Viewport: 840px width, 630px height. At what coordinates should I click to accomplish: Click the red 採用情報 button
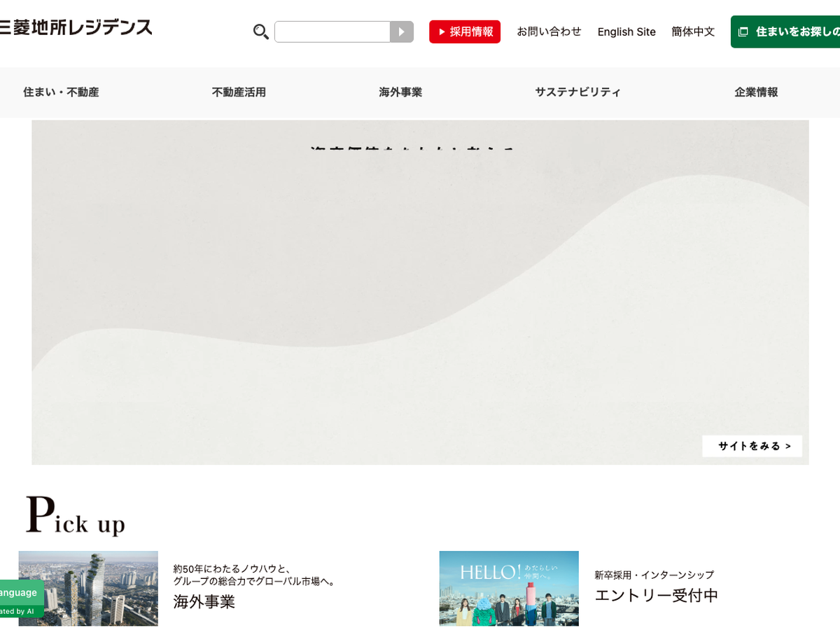(x=465, y=31)
